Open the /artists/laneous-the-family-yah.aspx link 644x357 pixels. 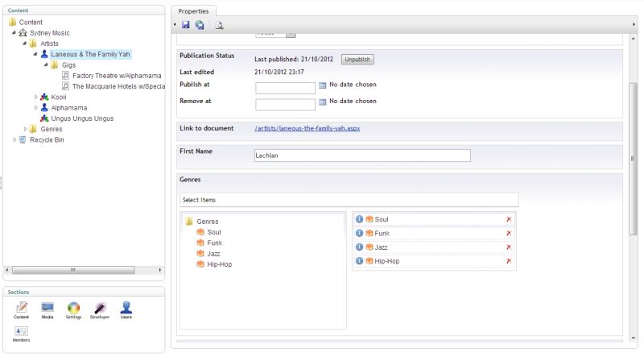pos(308,128)
